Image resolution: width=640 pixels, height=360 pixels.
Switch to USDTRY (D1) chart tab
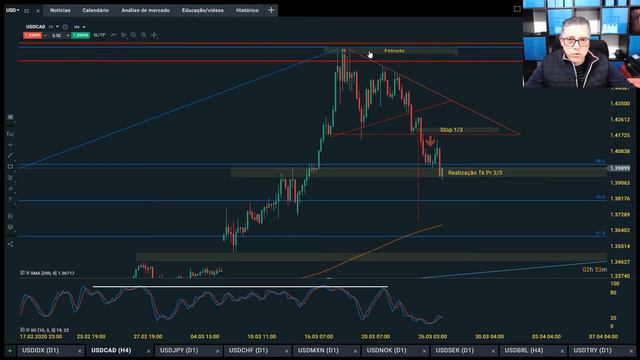pyautogui.click(x=592, y=351)
